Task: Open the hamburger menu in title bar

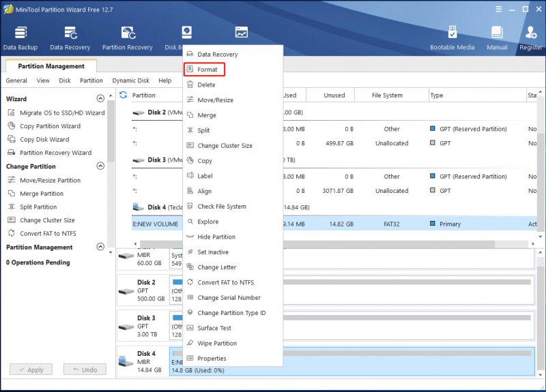Action: coord(499,10)
